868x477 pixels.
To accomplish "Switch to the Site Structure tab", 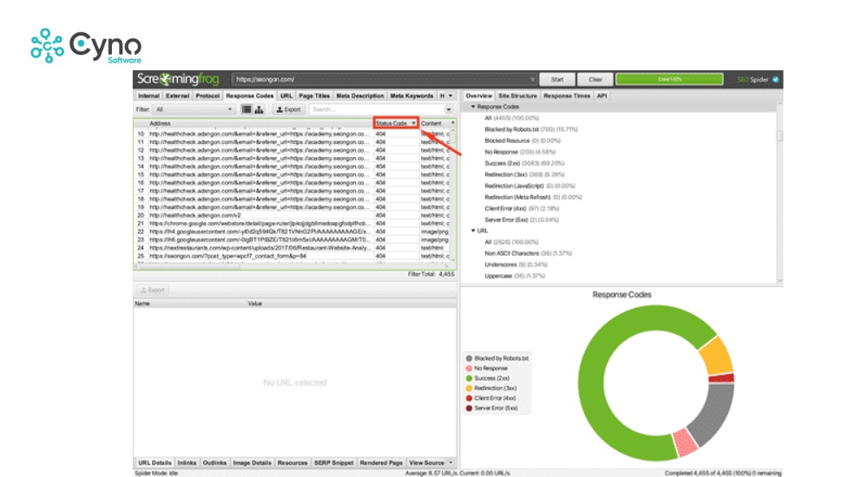I will [517, 95].
